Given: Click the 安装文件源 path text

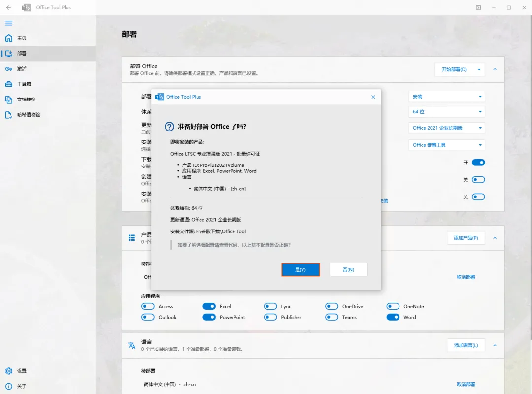Looking at the screenshot, I should point(208,231).
